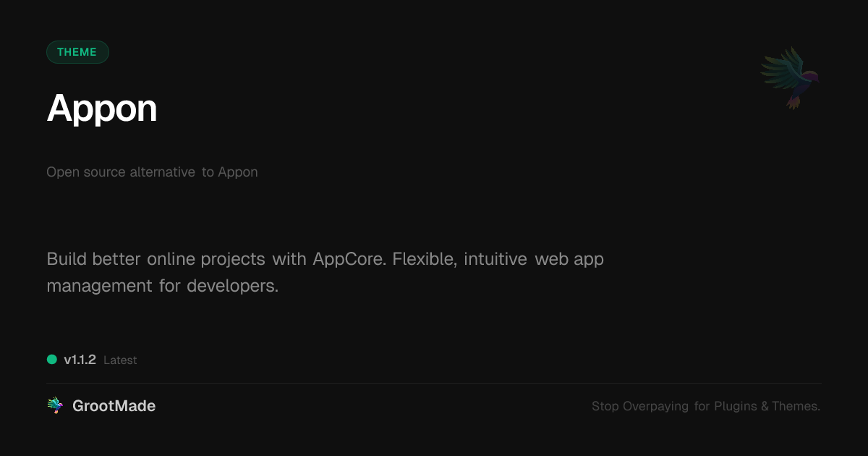Click "web app" in the description

click(x=569, y=259)
